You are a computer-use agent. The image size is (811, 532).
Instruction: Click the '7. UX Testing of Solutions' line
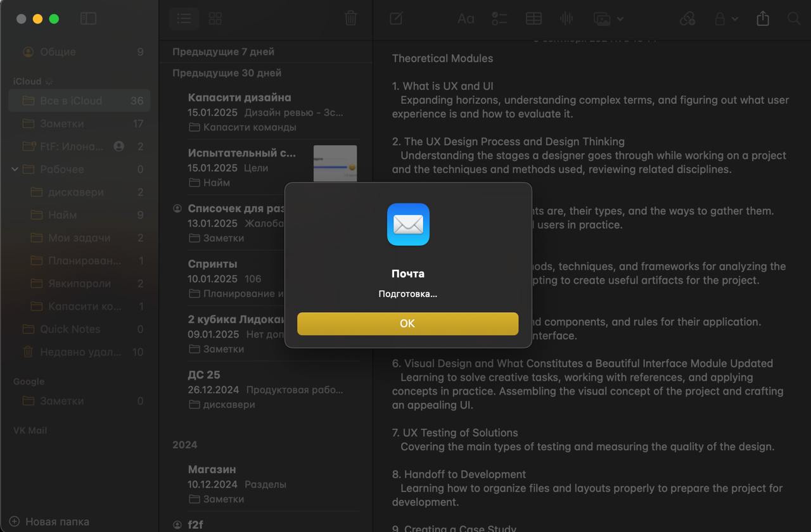[x=455, y=433]
